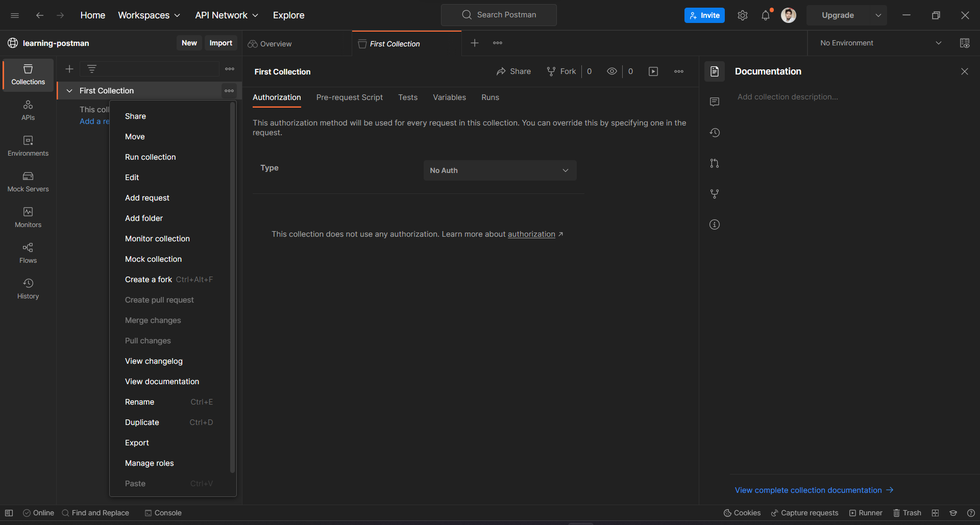Click the context menu scrollbar
The height and width of the screenshot is (525, 980).
point(233,288)
